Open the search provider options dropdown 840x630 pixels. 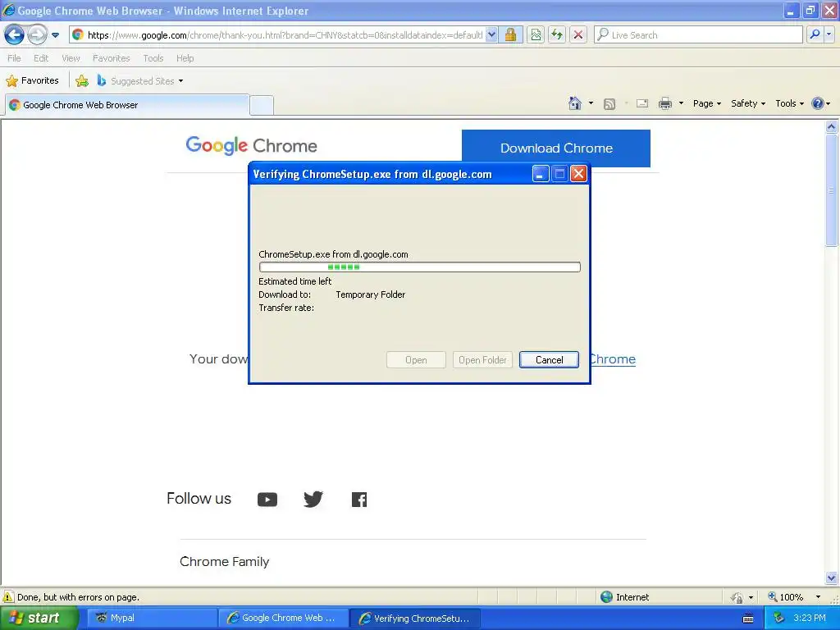pyautogui.click(x=829, y=35)
